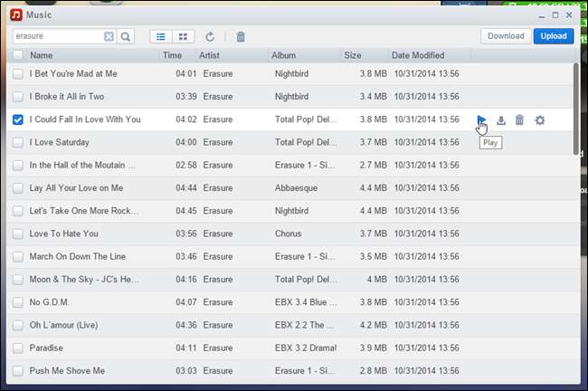Select the song Oh L'amour (Live)

click(x=63, y=325)
